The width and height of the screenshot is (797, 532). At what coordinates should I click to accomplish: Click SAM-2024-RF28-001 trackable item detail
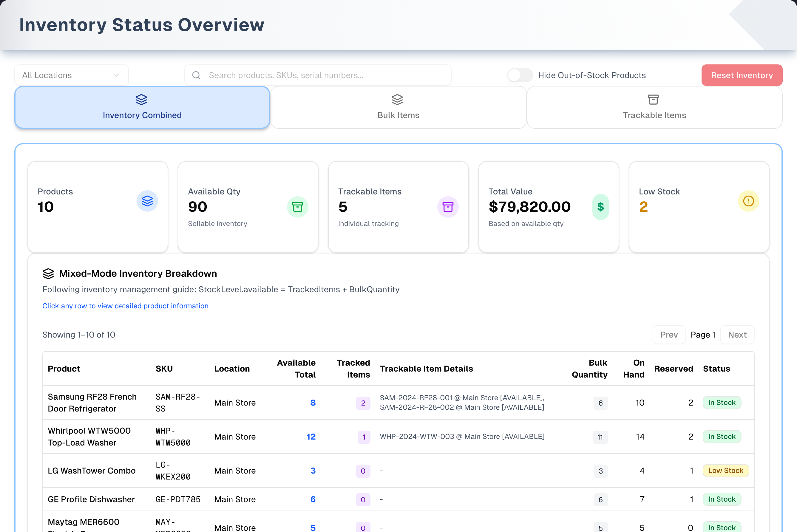point(462,398)
